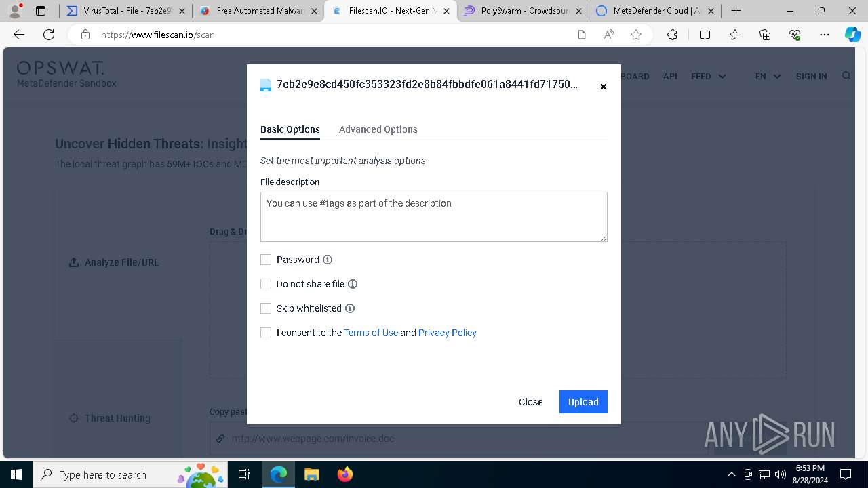Image resolution: width=868 pixels, height=488 pixels.
Task: Refresh the page with the reload icon
Action: (x=49, y=35)
